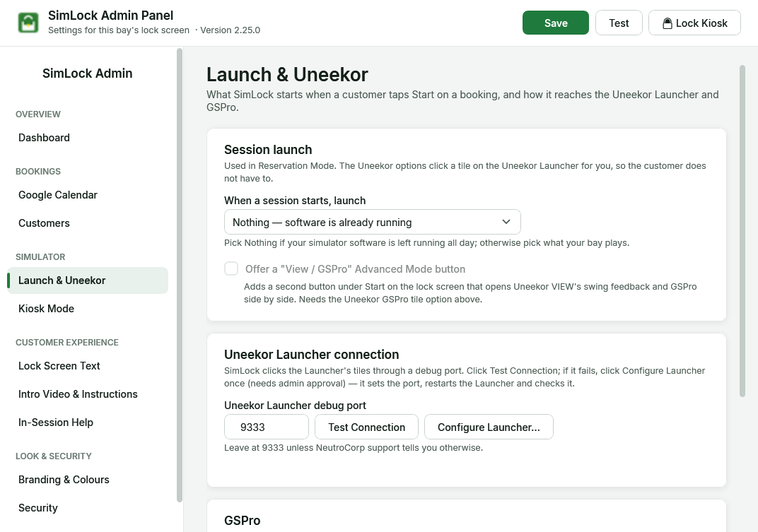The image size is (758, 532).
Task: Open the session launch dropdown
Action: click(372, 223)
